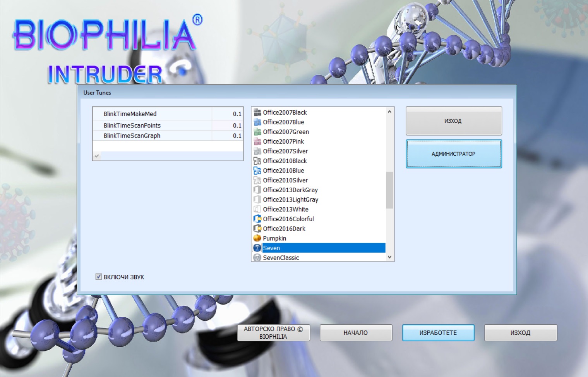Select the Office2010Silver skin name
The height and width of the screenshot is (377, 588).
tap(285, 180)
